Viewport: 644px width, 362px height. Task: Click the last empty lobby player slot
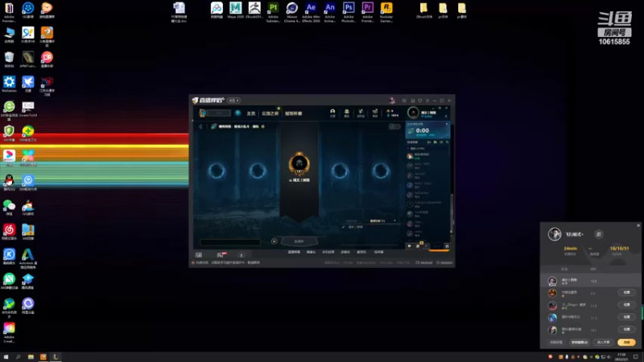pos(381,171)
